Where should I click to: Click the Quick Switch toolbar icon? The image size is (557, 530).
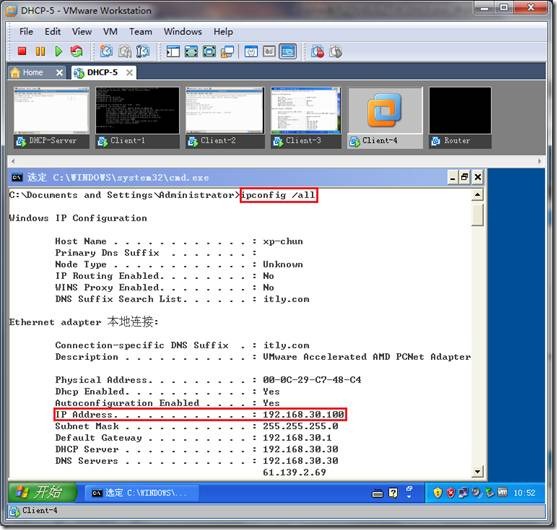click(x=191, y=52)
